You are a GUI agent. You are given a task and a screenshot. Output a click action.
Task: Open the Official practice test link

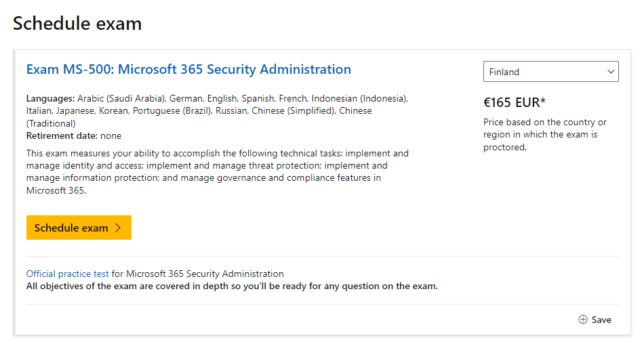pos(68,274)
